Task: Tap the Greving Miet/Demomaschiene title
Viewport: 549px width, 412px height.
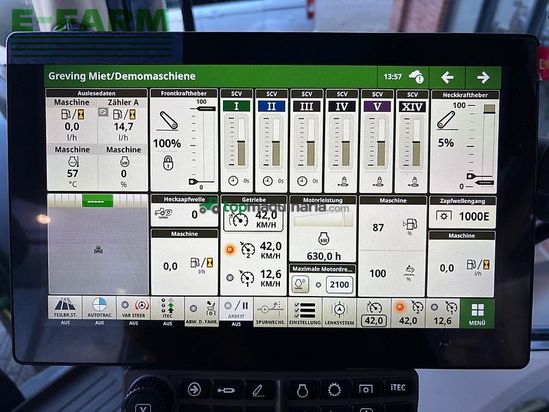Action: point(122,76)
